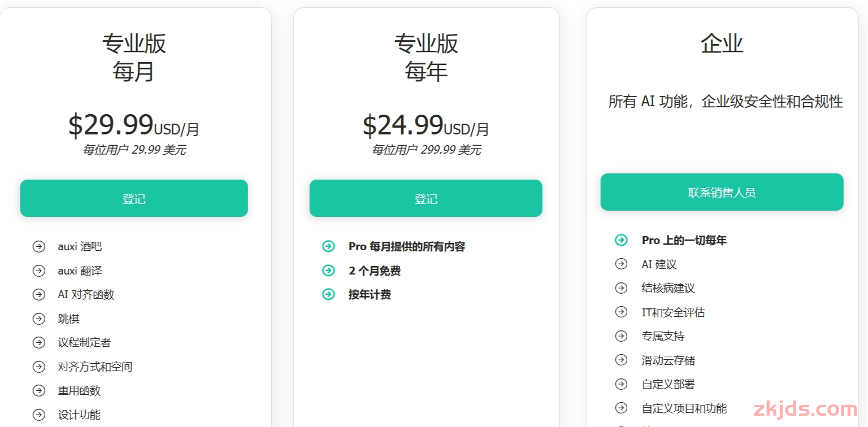868x427 pixels.
Task: Click the arrow icon beside auxi 翻译
Action: tap(38, 271)
